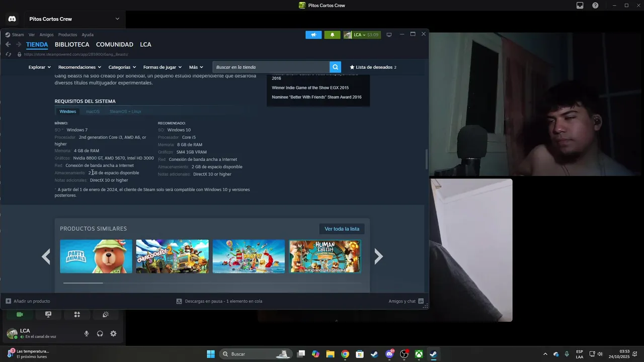Reload the Steam store page

pos(8,54)
